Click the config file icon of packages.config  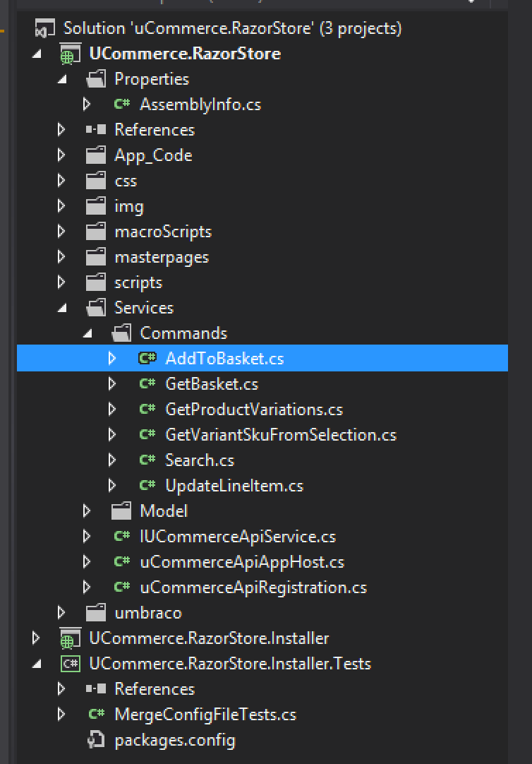96,739
